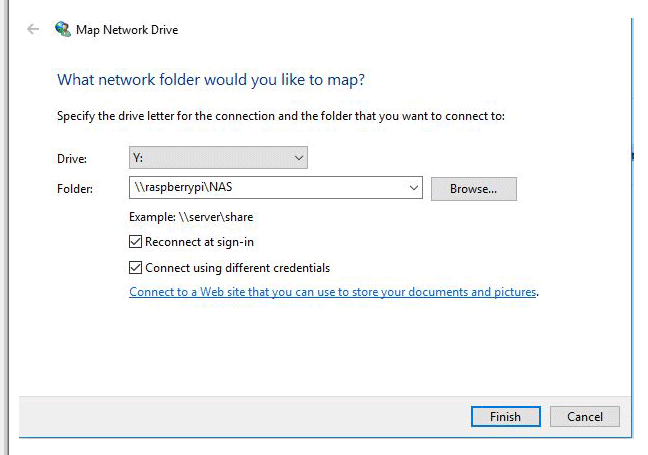
Task: Uncheck Connect using different credentials box
Action: coord(136,268)
